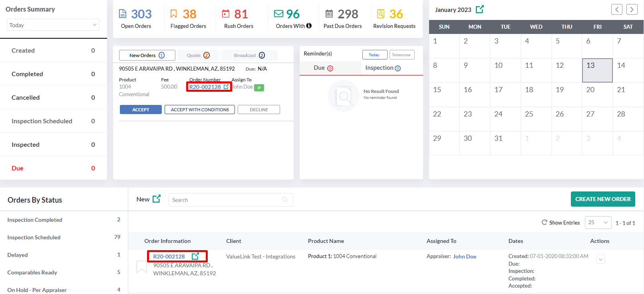Go to previous month in calendar

(617, 9)
